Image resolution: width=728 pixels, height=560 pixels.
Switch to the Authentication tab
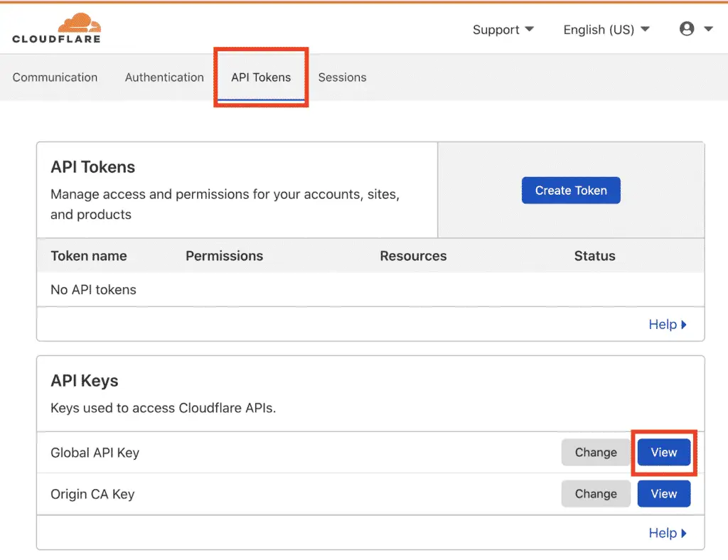[x=164, y=77]
